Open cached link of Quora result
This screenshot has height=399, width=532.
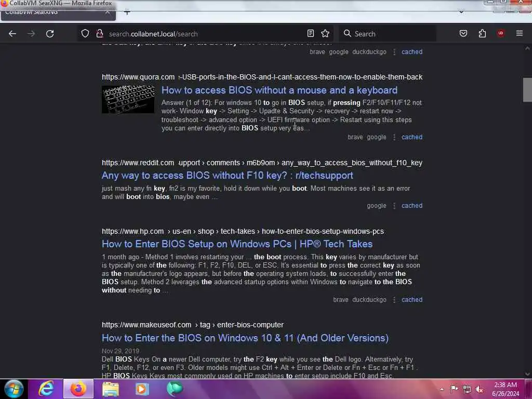coord(412,137)
